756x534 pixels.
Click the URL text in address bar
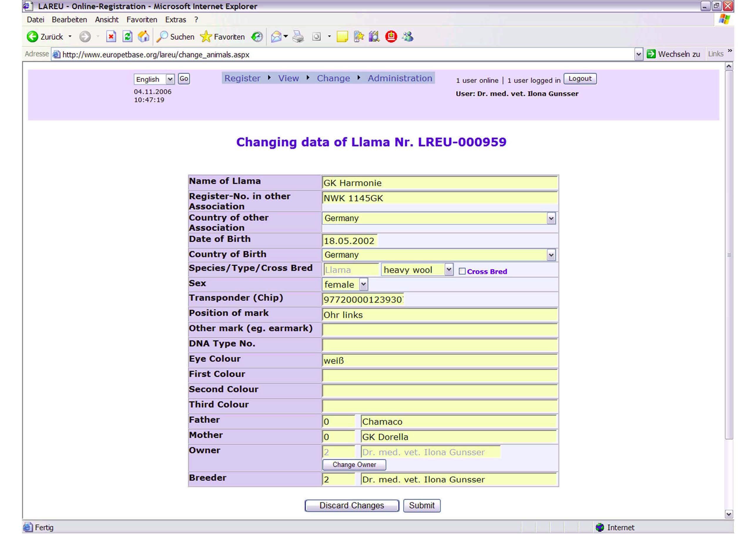(x=156, y=55)
